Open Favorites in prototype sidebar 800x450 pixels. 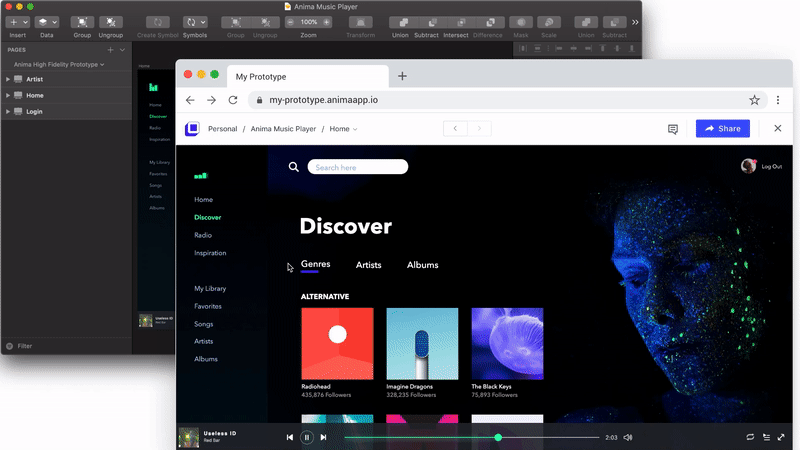208,307
